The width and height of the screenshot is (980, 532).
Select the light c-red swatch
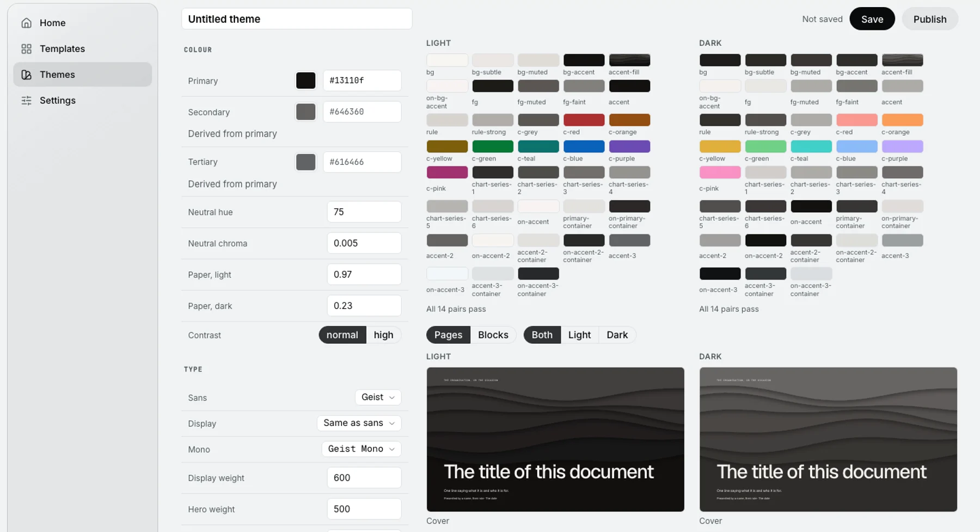point(584,120)
